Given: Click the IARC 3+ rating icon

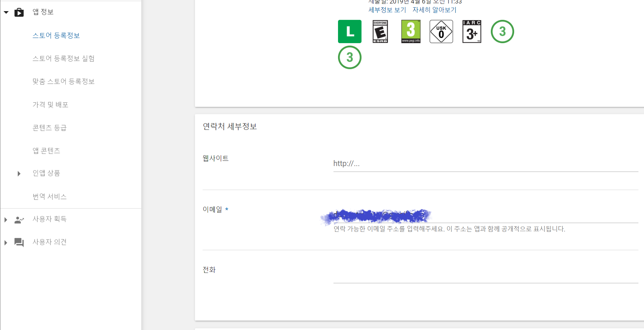Looking at the screenshot, I should pos(472,31).
